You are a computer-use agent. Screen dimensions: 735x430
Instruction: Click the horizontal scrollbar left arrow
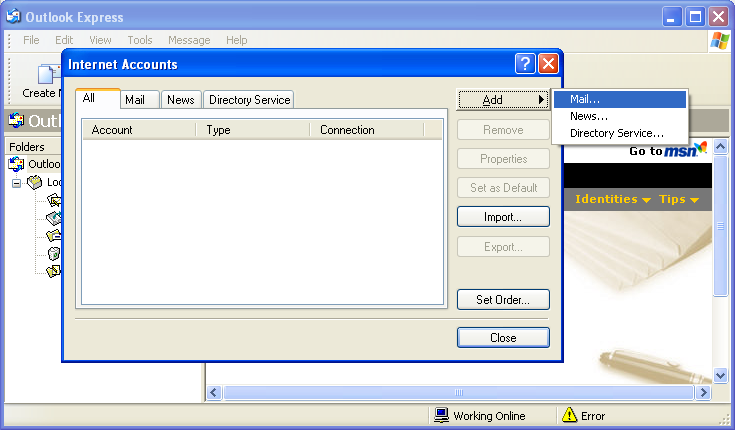pyautogui.click(x=214, y=392)
